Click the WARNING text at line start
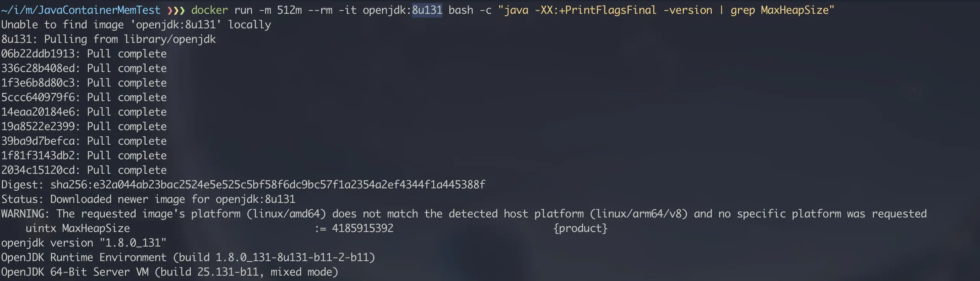 (x=25, y=214)
